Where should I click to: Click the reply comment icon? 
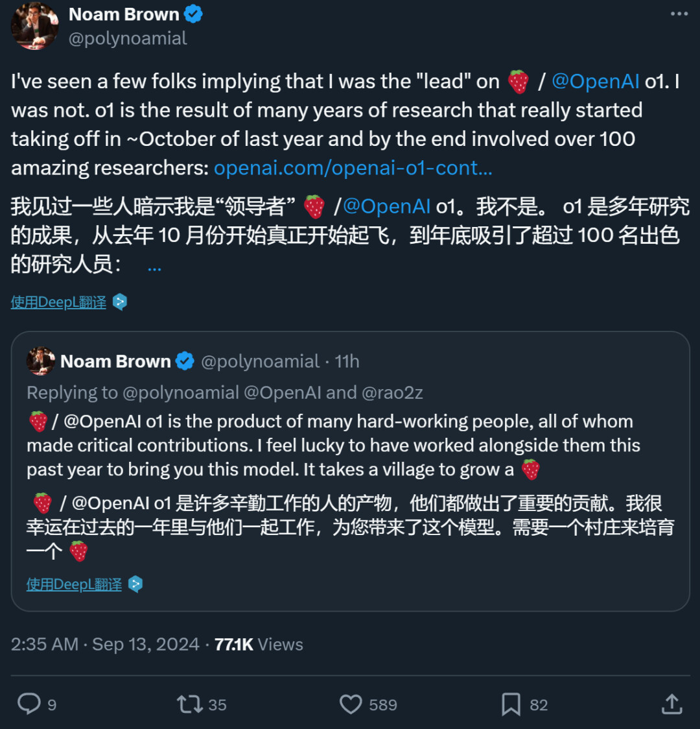click(29, 704)
